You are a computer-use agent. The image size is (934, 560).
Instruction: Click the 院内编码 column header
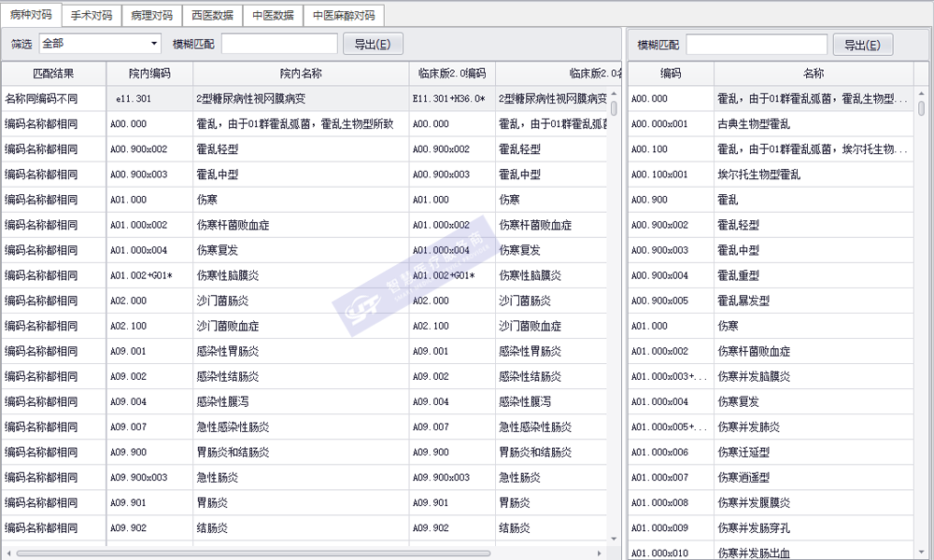(x=149, y=74)
